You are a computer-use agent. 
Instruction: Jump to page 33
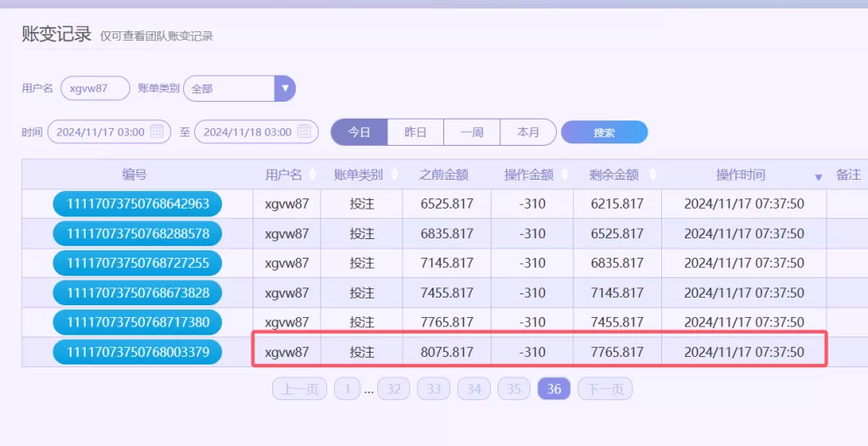pos(433,389)
